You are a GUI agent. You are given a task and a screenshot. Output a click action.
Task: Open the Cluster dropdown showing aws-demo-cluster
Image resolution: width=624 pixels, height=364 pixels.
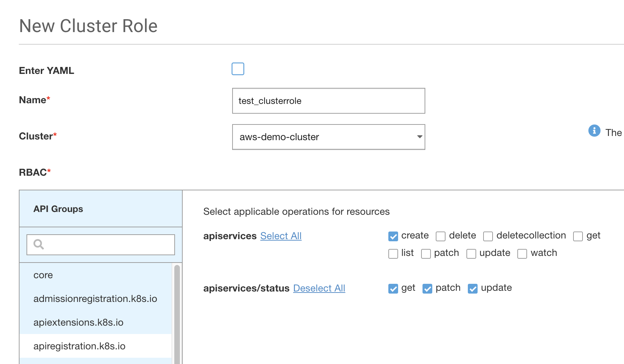click(x=328, y=137)
